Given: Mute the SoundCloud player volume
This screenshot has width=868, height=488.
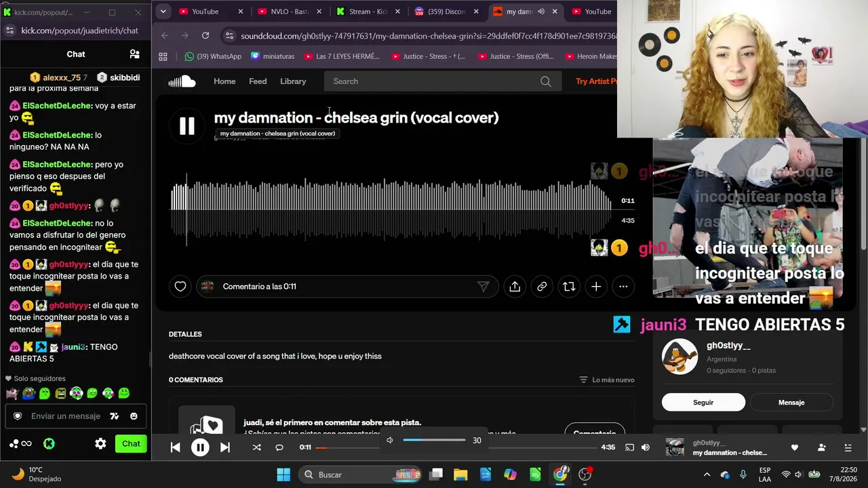Looking at the screenshot, I should point(646,447).
